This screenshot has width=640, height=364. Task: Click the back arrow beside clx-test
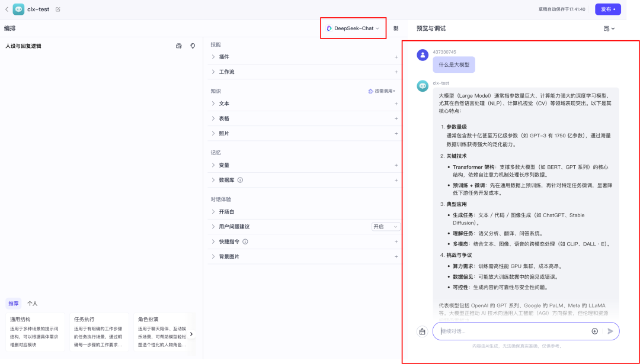point(7,9)
